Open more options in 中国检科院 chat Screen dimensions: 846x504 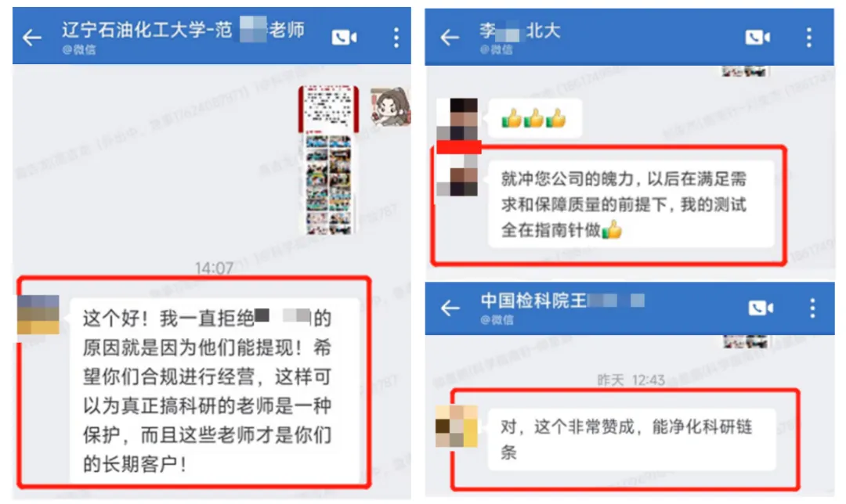[x=812, y=308]
